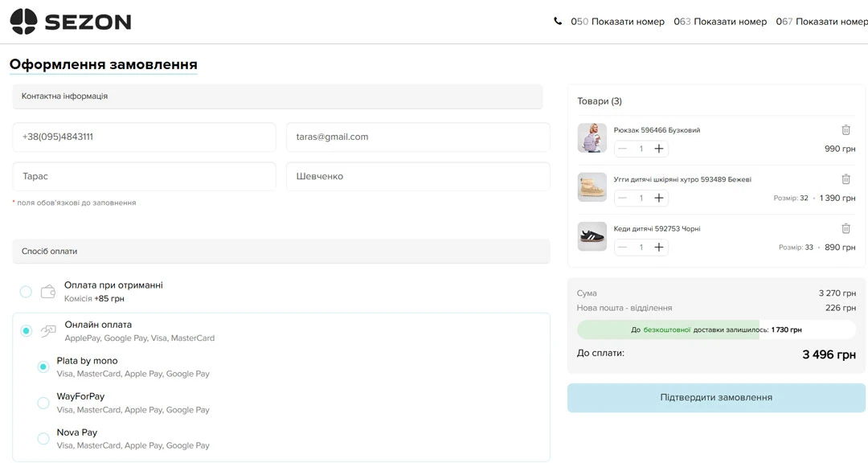Click the free delivery progress bar
The width and height of the screenshot is (868, 467).
pyautogui.click(x=716, y=330)
